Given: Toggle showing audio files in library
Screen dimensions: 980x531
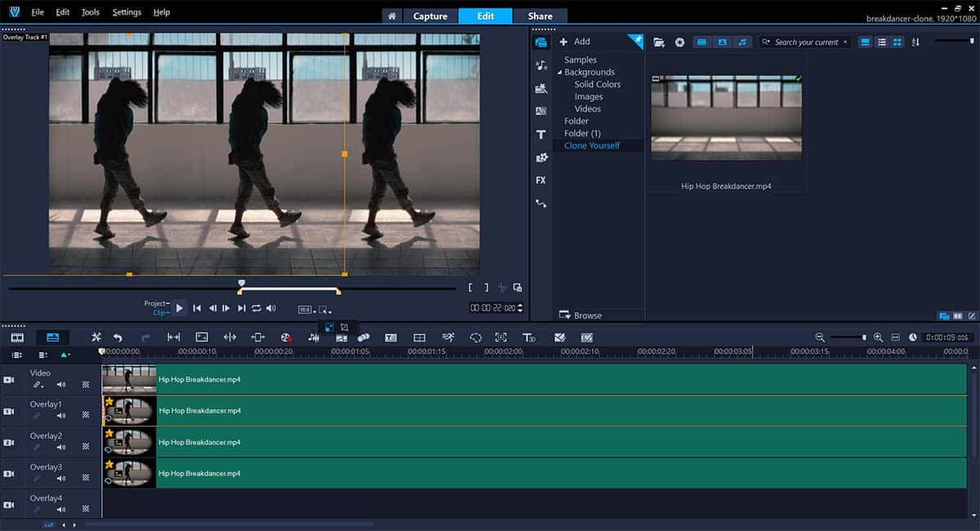Looking at the screenshot, I should [742, 42].
